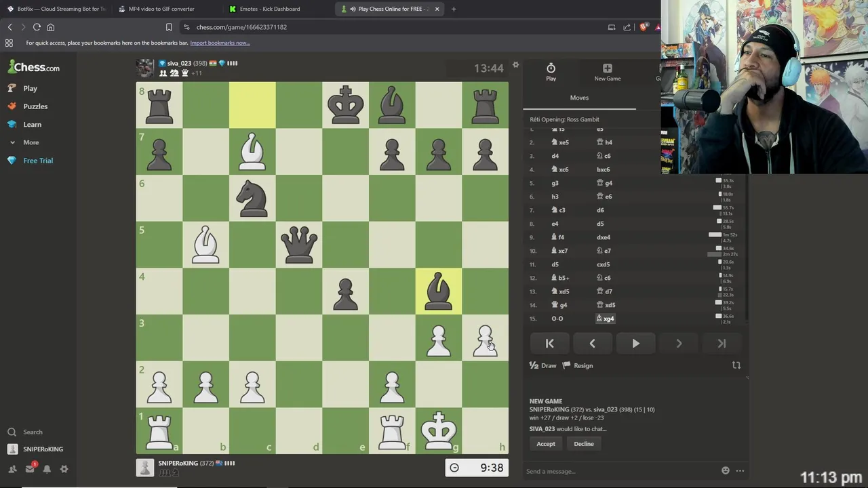Open the emoji picker in the chat
The height and width of the screenshot is (488, 868).
click(726, 470)
